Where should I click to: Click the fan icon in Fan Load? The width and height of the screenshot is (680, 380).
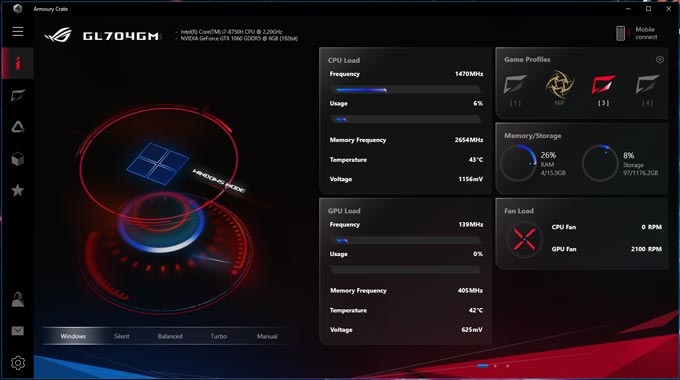point(524,239)
